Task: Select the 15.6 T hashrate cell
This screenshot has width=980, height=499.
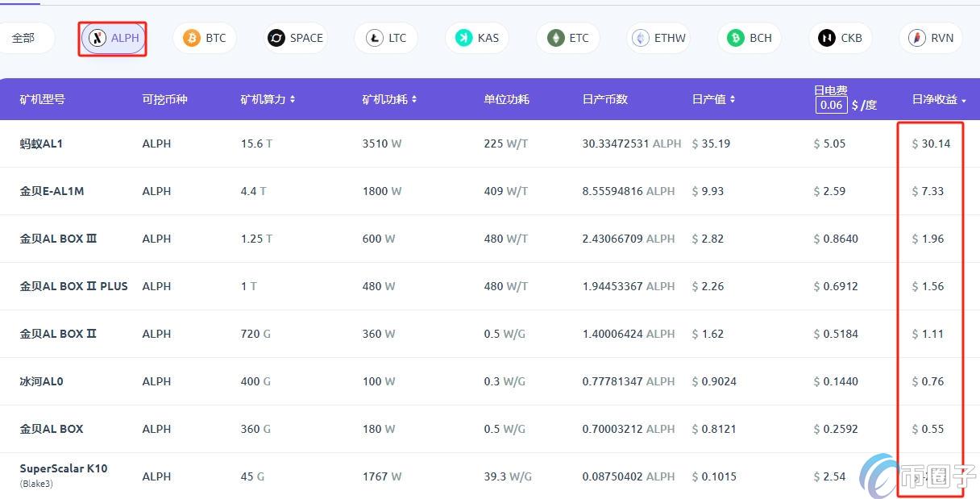Action: click(256, 143)
